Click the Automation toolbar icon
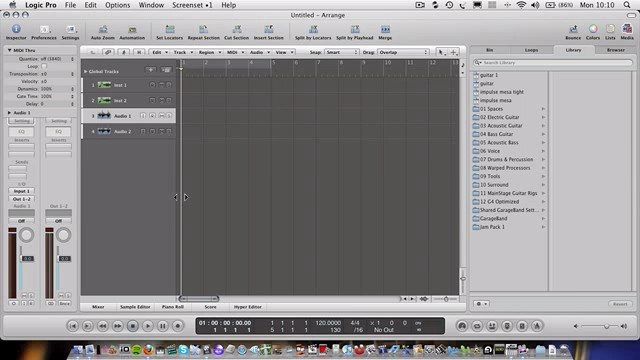 [132, 29]
